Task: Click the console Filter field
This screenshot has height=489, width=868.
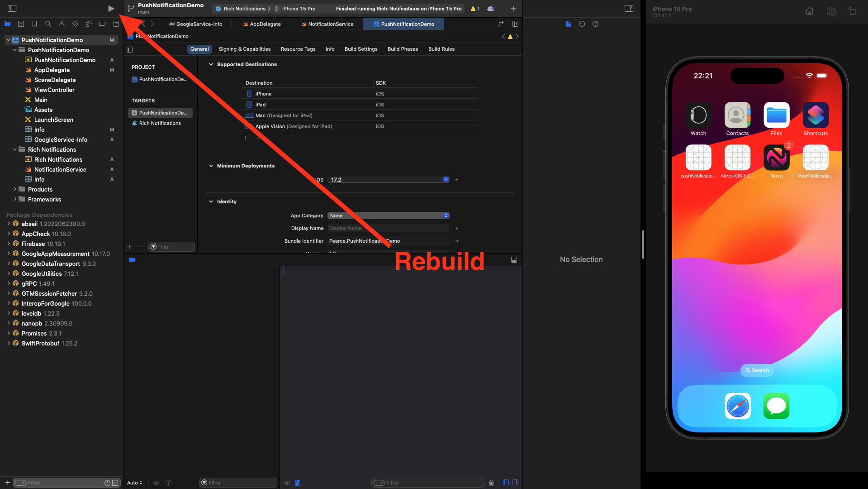Action: 427,483
